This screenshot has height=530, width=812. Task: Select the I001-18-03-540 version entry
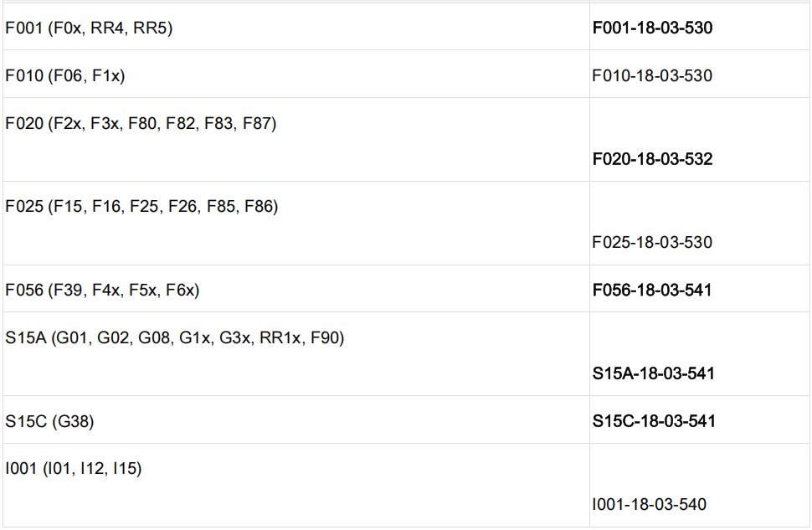coord(649,504)
